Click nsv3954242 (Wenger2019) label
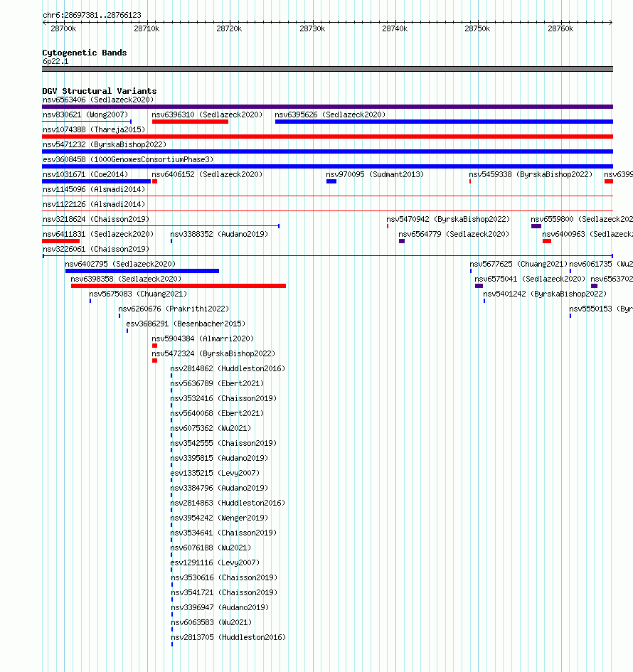Image resolution: width=633 pixels, height=672 pixels. (219, 518)
